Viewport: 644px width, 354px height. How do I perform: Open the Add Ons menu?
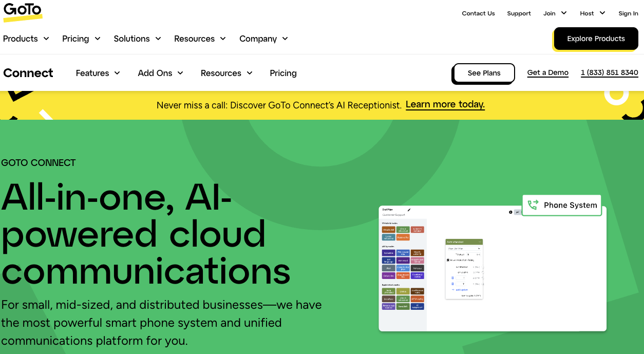coord(160,73)
